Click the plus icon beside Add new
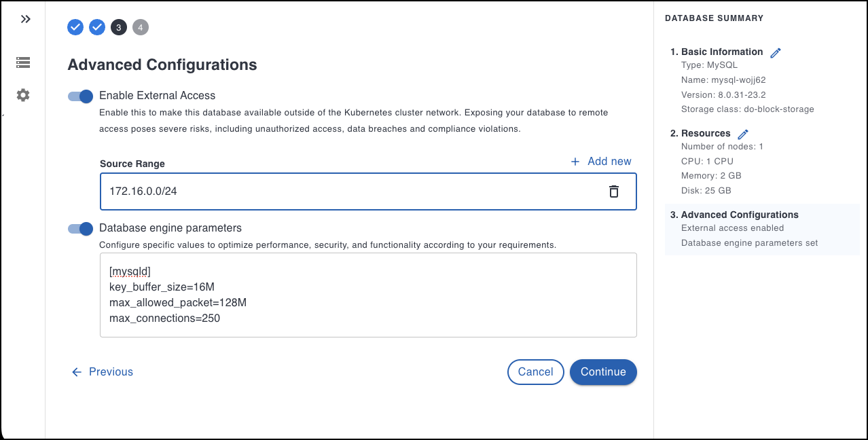Viewport: 868px width, 440px height. (x=575, y=162)
